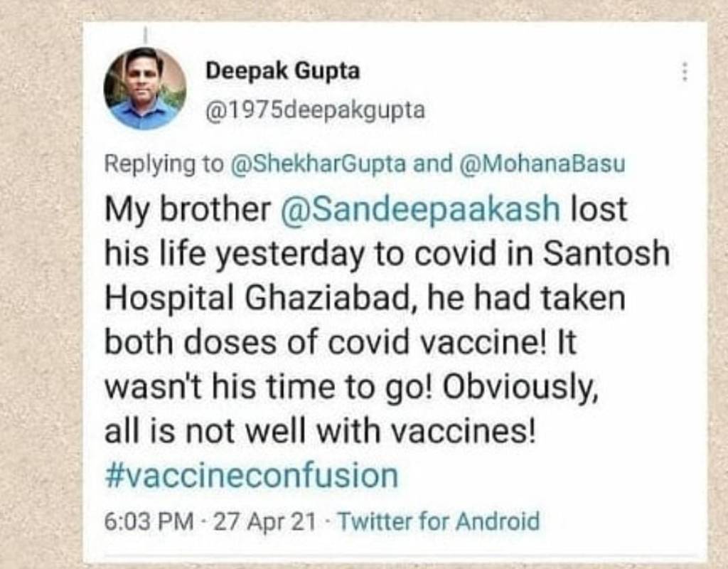Visit the @ShekharGupta mention in reply line
The width and height of the screenshot is (728, 569).
click(319, 164)
